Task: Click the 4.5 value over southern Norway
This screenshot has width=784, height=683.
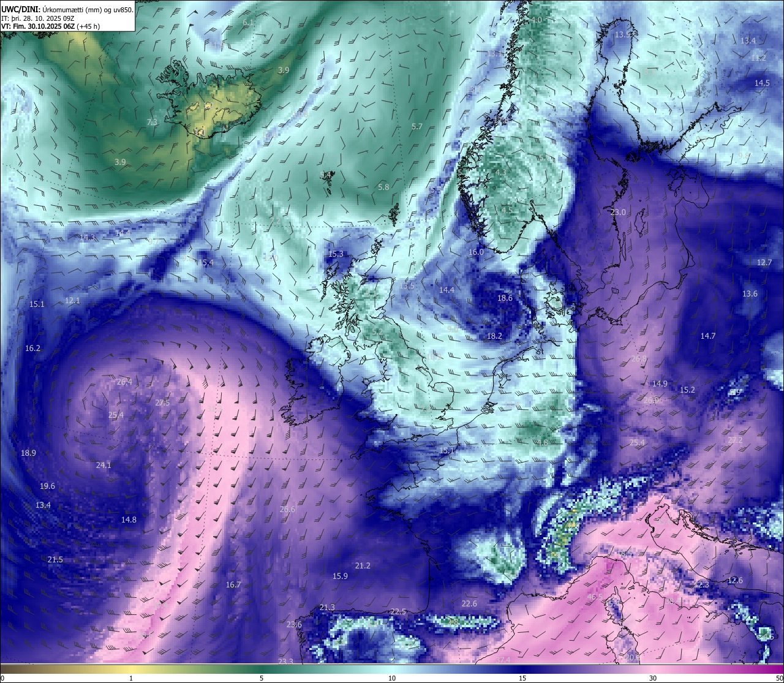Action: 507,210
